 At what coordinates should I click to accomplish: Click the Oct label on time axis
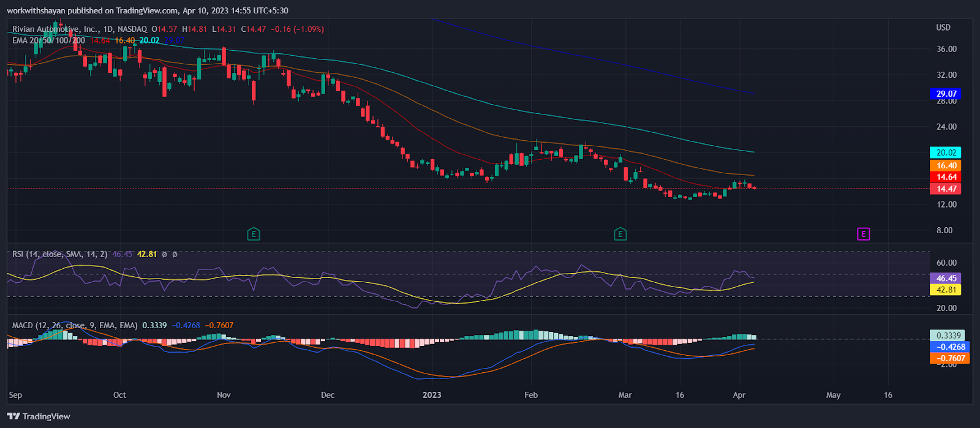pos(119,395)
